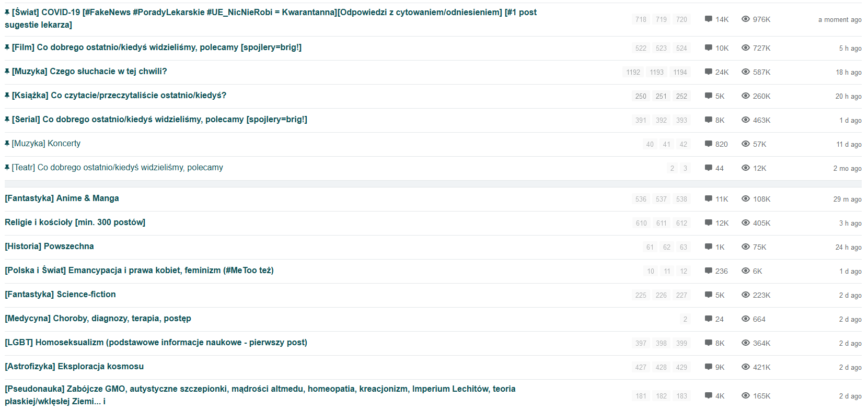Click the pin icon next to [Film] topic
Image resolution: width=868 pixels, height=410 pixels.
[x=7, y=47]
